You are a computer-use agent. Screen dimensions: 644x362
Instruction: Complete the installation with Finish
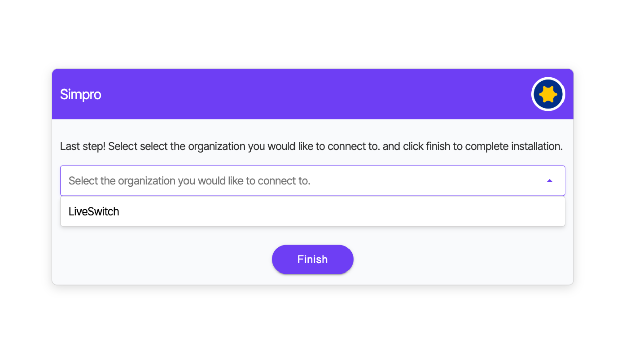(x=313, y=259)
